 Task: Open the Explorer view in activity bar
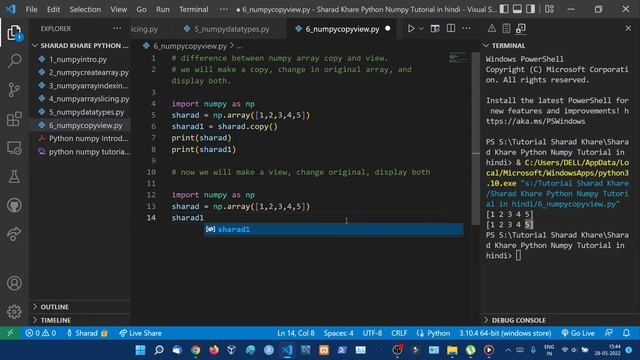click(14, 33)
